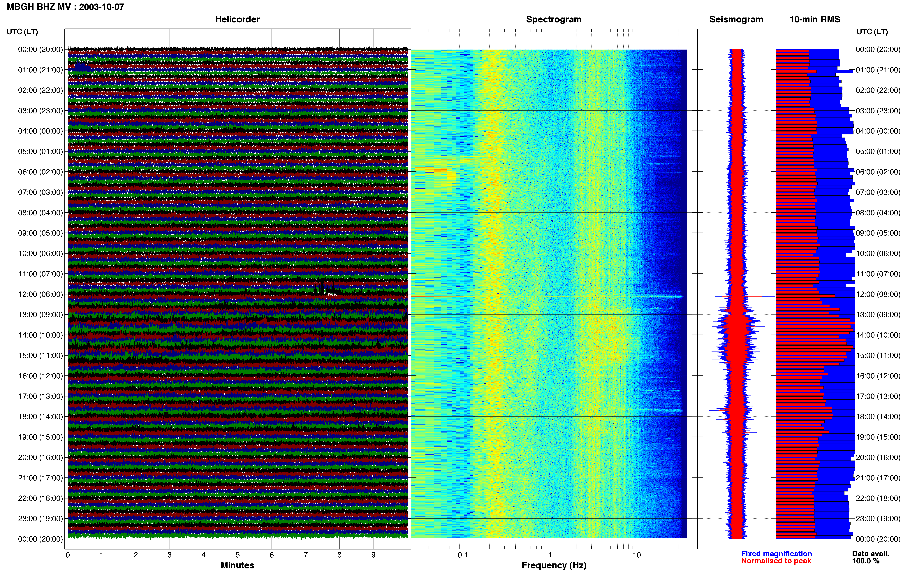Click the Helicorder panel heading
The image size is (924, 578).
tap(237, 20)
